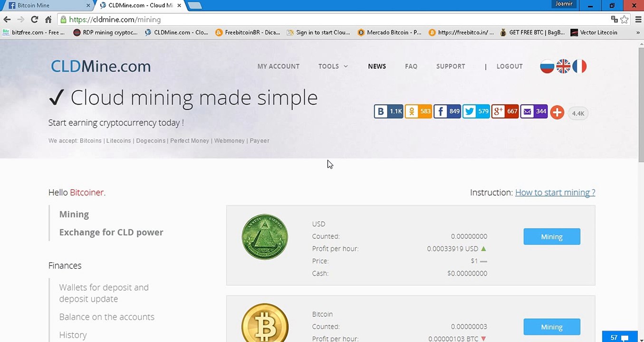Click the Bitcoiner username text

87,192
